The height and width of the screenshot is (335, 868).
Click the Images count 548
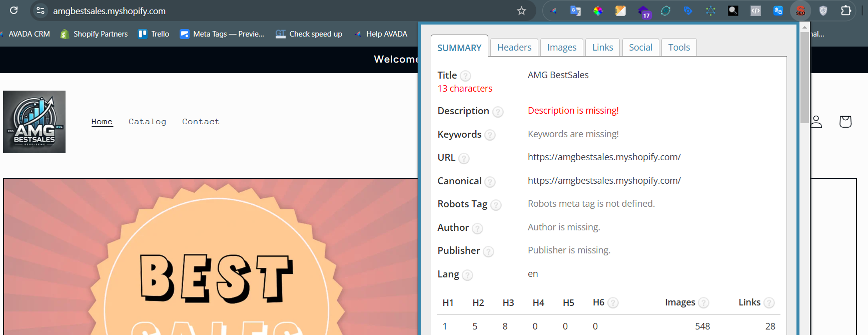pyautogui.click(x=702, y=326)
